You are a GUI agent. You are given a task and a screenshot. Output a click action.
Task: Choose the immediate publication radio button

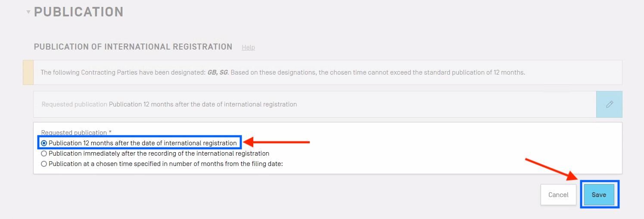coord(44,153)
